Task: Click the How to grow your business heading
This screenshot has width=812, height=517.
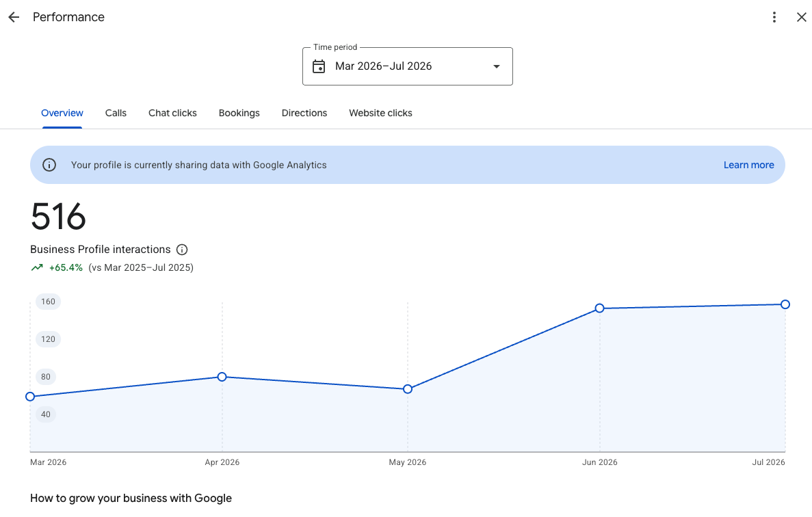Action: [131, 499]
